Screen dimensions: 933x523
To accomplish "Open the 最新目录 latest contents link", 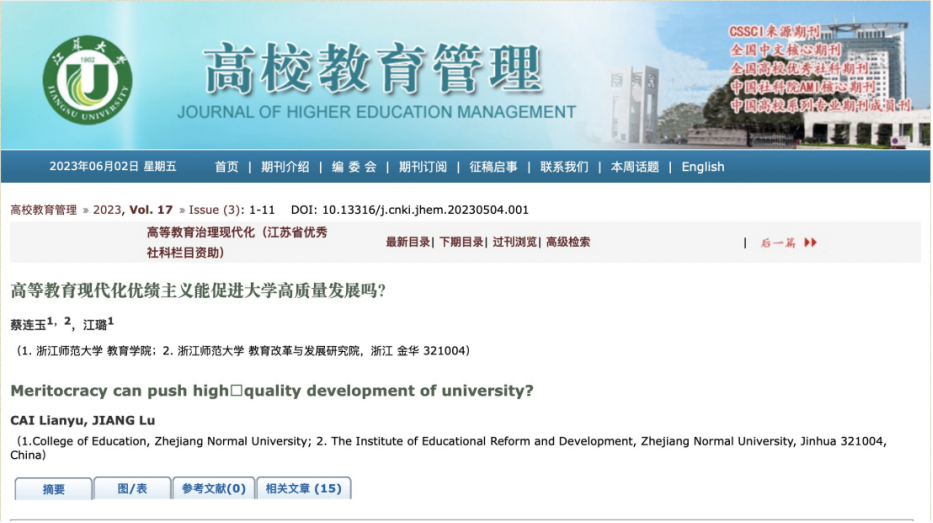I will pos(408,242).
